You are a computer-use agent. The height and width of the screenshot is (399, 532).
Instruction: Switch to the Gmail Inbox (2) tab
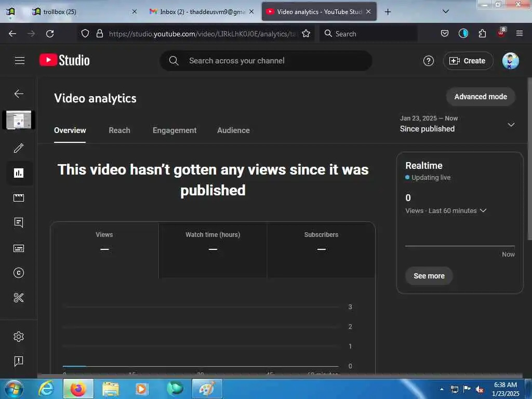coord(202,12)
